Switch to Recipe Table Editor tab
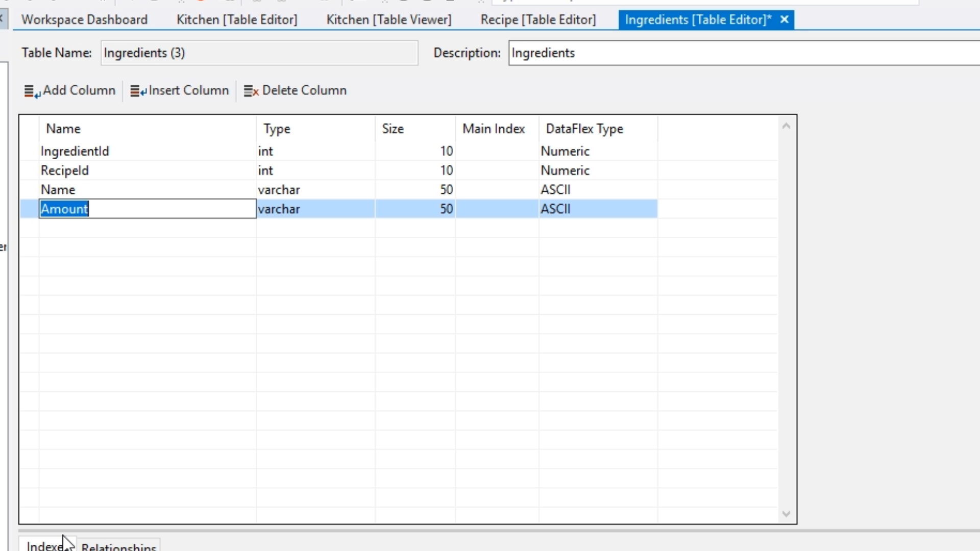 click(x=538, y=20)
